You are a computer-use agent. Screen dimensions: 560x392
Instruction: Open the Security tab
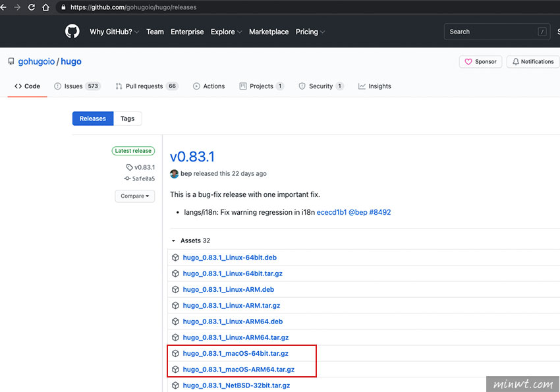[321, 86]
